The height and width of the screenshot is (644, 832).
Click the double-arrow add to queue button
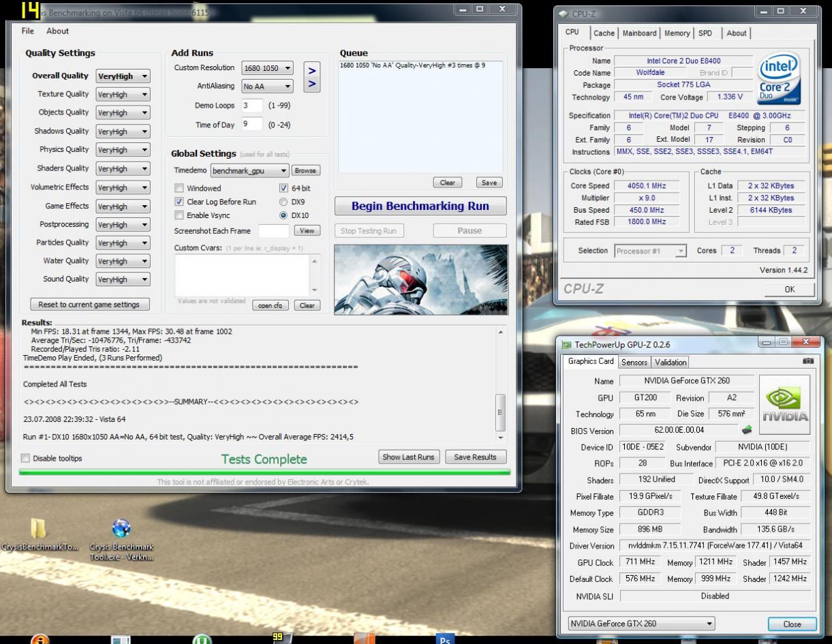(311, 77)
